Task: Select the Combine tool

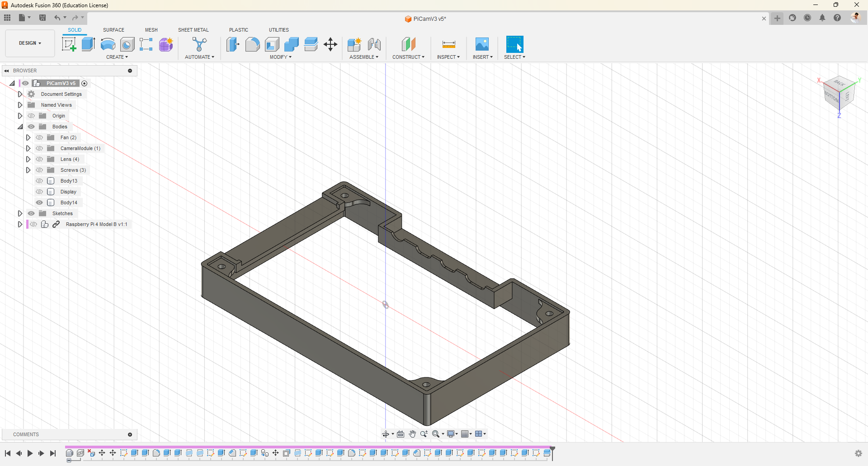Action: [x=292, y=44]
